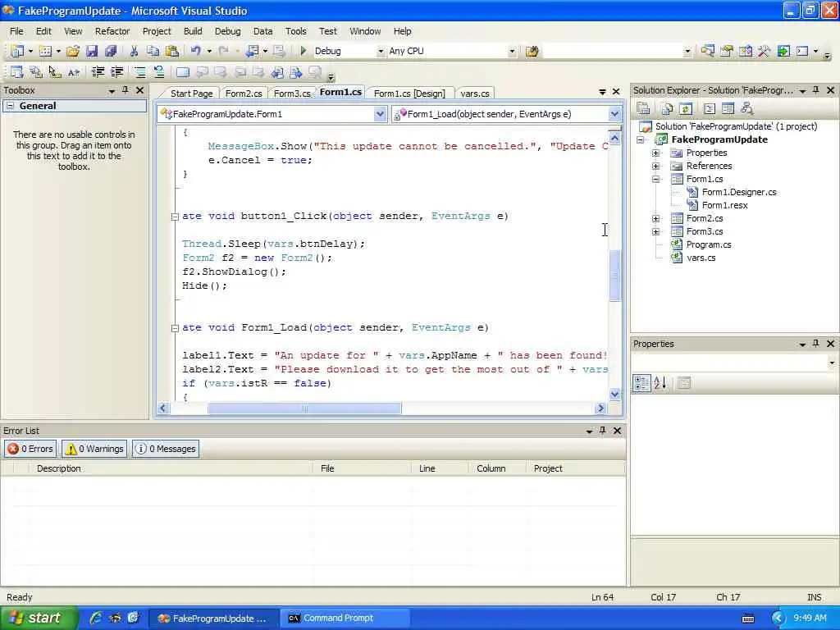Collapse the Form1.cs node

(655, 180)
